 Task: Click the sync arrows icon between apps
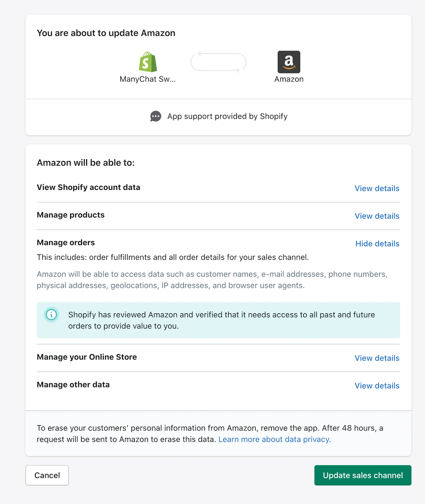[x=218, y=62]
